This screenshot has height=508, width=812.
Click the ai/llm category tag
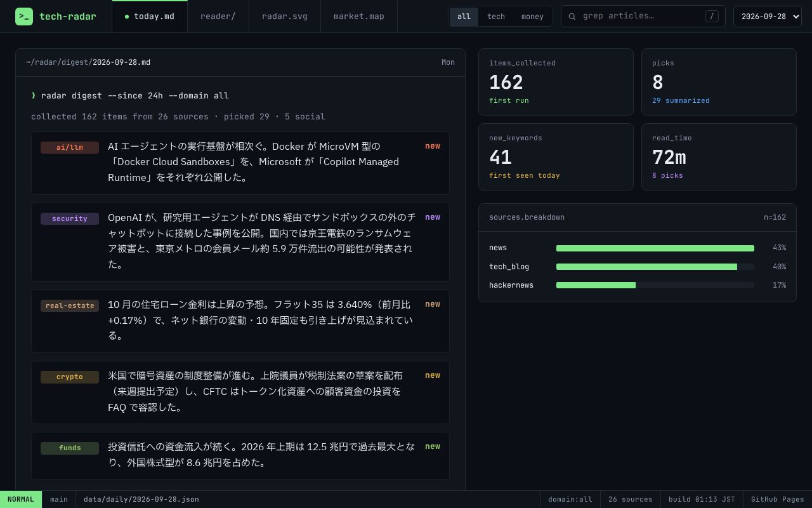click(70, 147)
